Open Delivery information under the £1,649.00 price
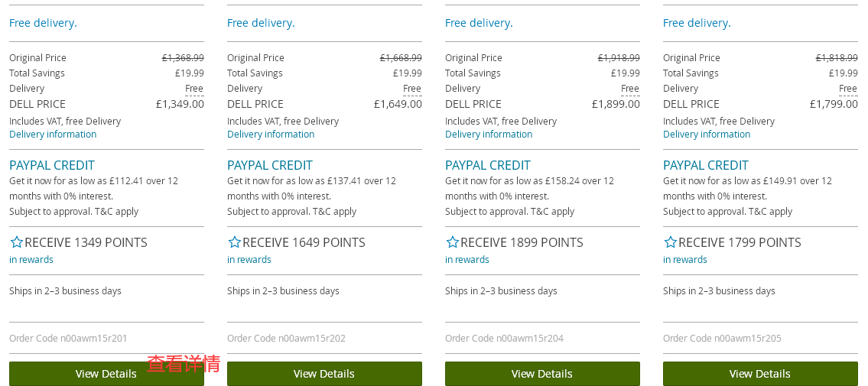This screenshot has width=868, height=386. tap(271, 135)
